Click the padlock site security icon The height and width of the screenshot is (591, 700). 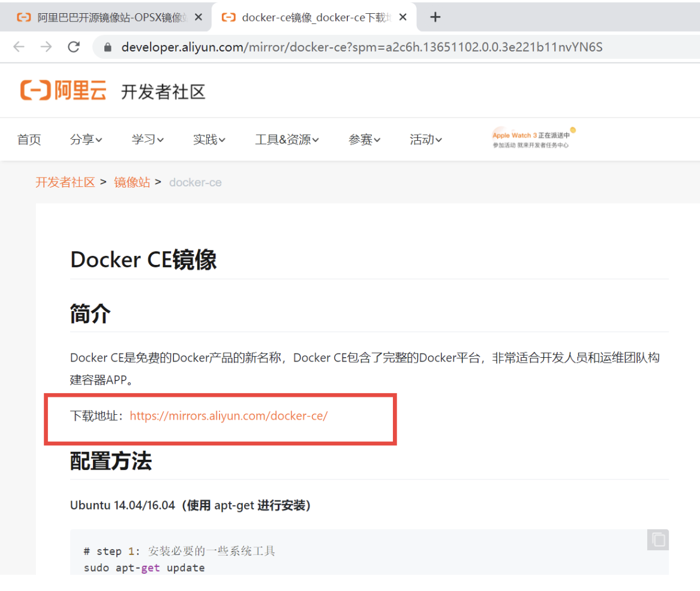pos(107,47)
